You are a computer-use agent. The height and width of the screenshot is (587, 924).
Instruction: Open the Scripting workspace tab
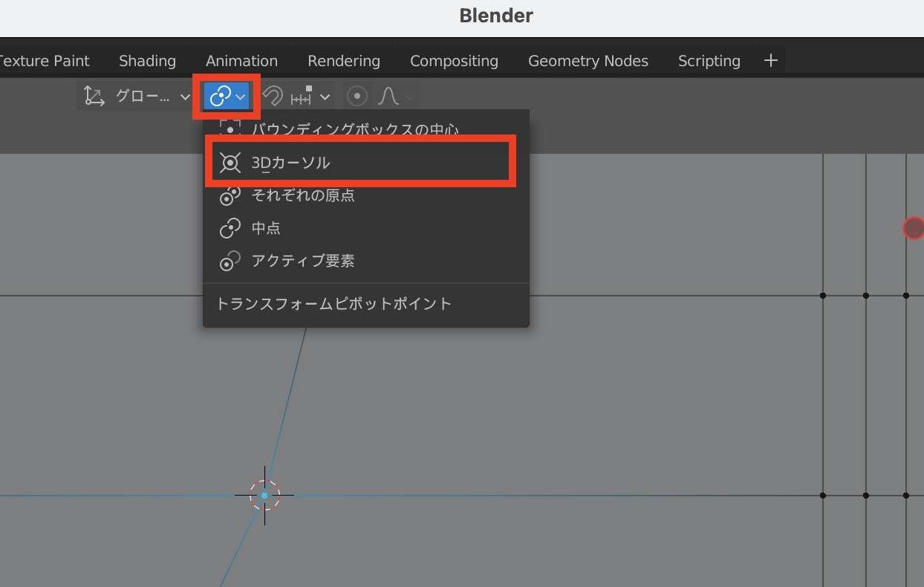pos(709,61)
